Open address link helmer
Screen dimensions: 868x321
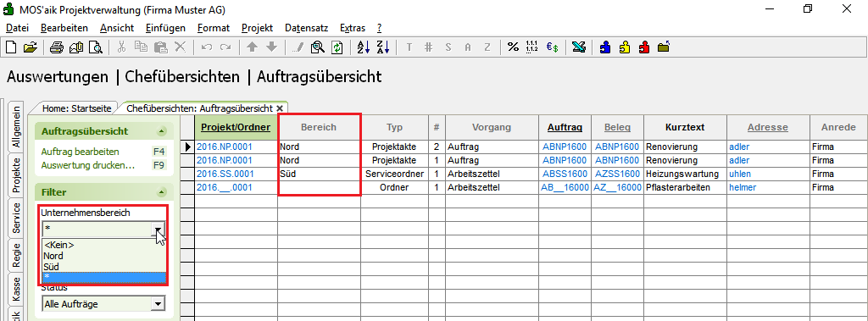(742, 188)
